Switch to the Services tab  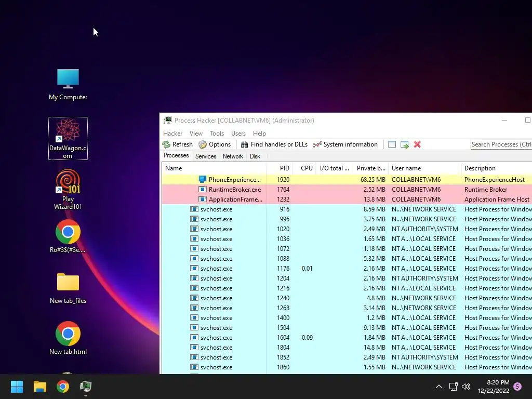point(206,156)
